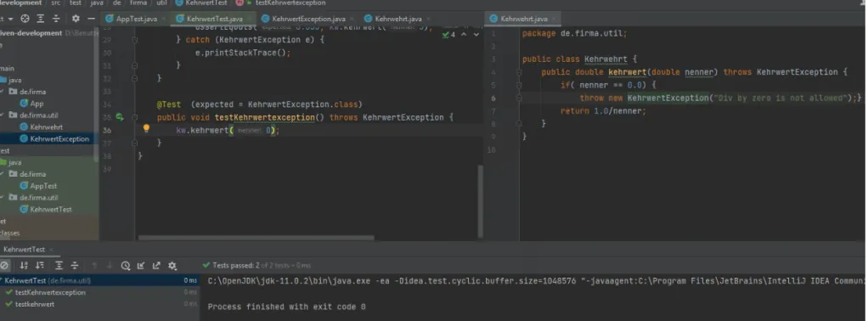Click the yellow light-bulb intention icon
The image size is (868, 321).
[x=146, y=129]
